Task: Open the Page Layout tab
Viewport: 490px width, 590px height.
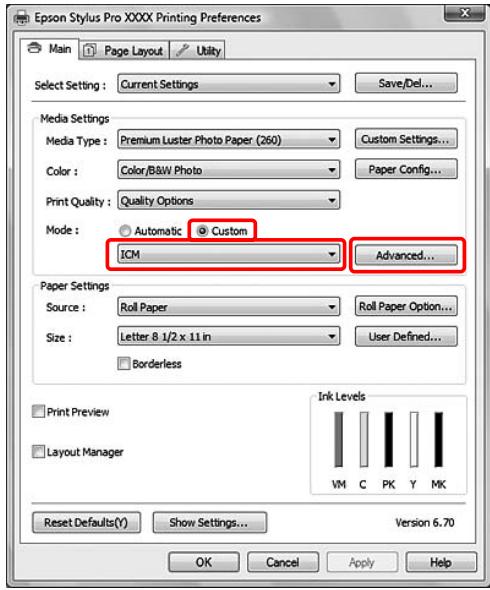Action: click(x=124, y=50)
